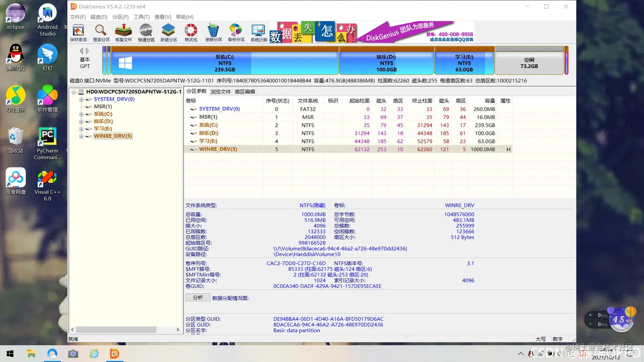The image size is (644, 362).
Task: Open File Explorer from taskbar
Action: (x=31, y=353)
